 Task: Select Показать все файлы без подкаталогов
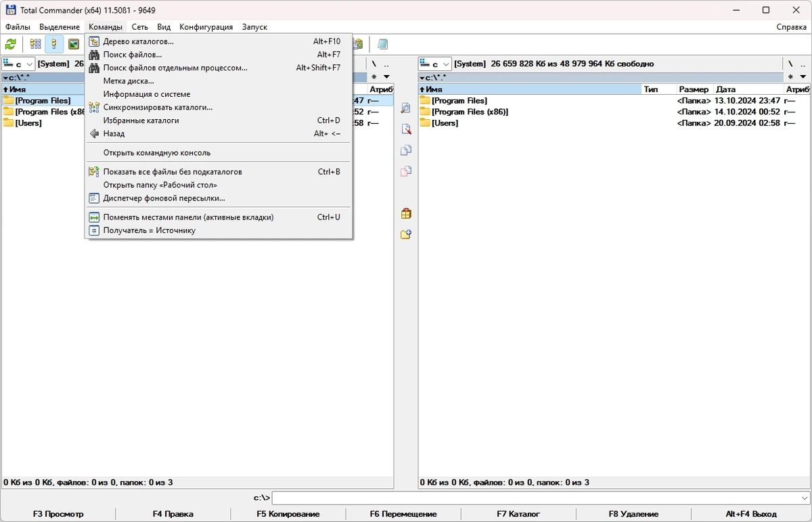[219, 171]
